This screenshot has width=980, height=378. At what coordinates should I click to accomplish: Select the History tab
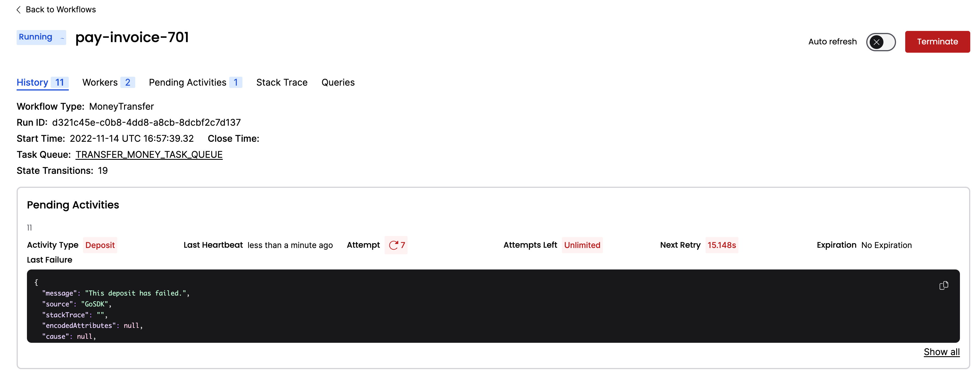pyautogui.click(x=42, y=82)
